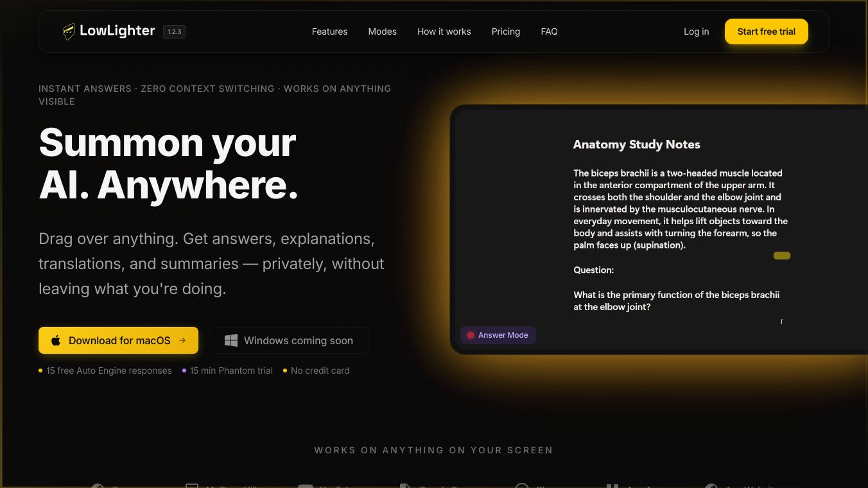Click the "Summon your AI. Anywhere." headline

169,163
